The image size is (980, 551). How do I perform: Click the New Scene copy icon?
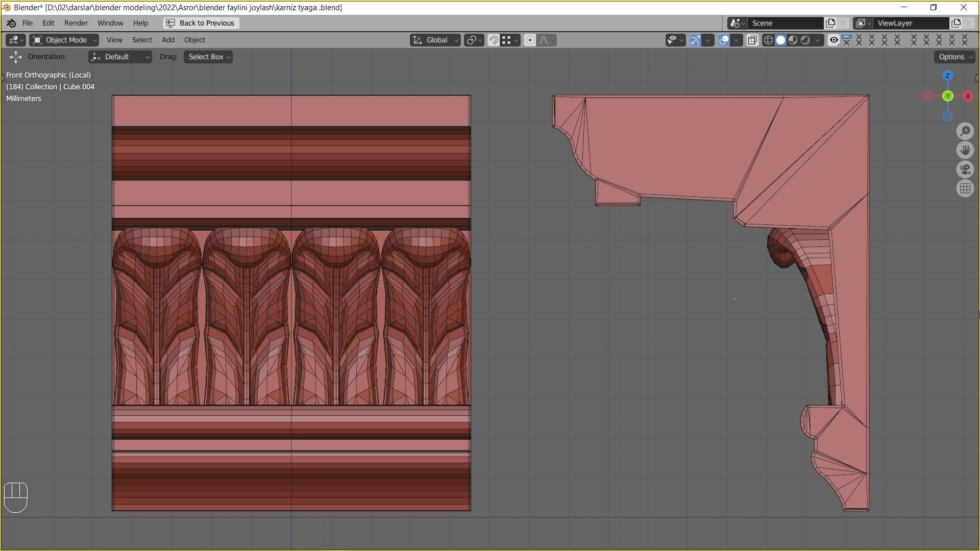(x=830, y=23)
